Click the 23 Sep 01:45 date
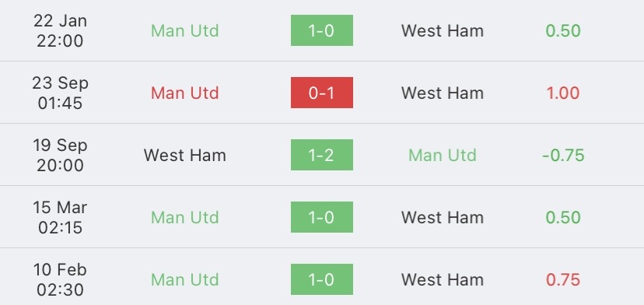Screen dimensions: 644x305 click(x=60, y=93)
